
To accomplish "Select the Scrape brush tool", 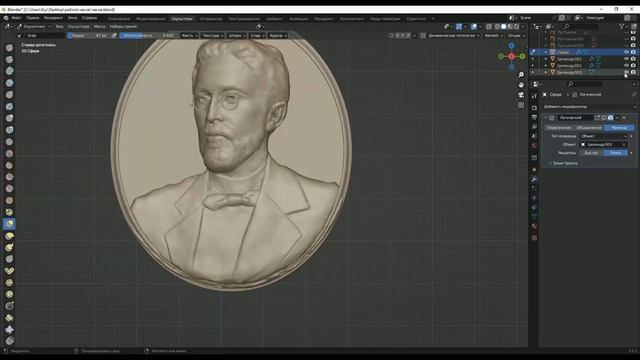I will (9, 189).
